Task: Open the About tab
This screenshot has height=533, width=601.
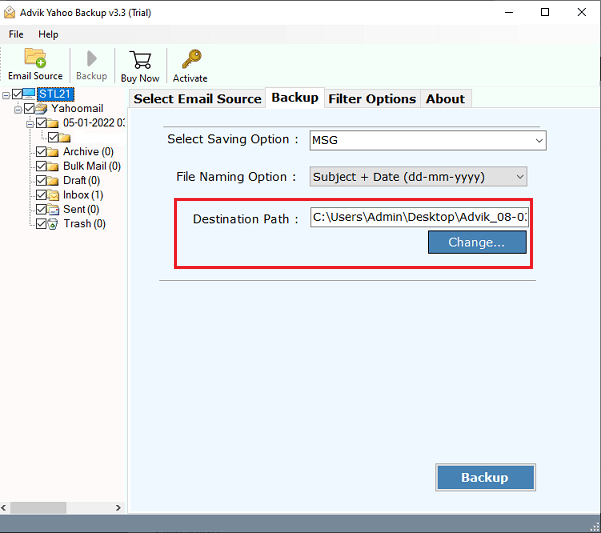Action: (x=445, y=99)
